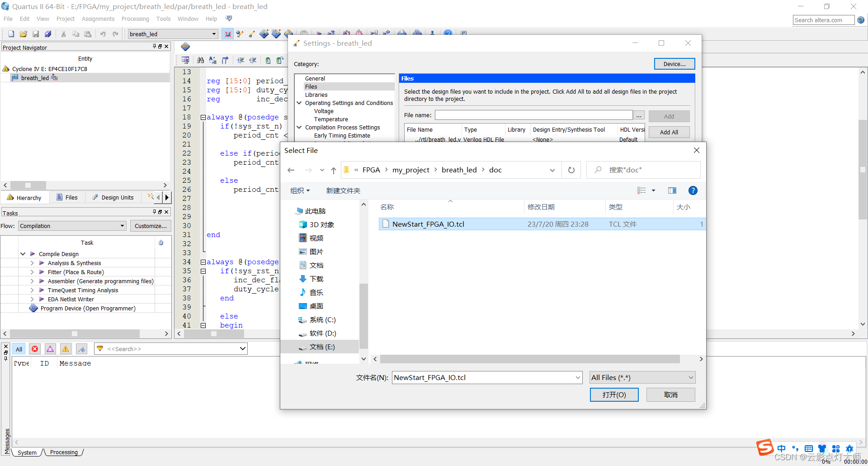Open the breath_led project revision dropdown
Viewport: 868px width, 466px height.
pos(214,34)
